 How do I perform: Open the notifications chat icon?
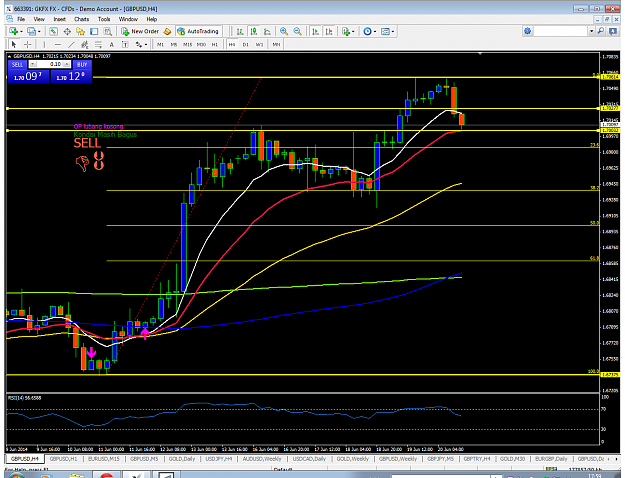coord(613,31)
